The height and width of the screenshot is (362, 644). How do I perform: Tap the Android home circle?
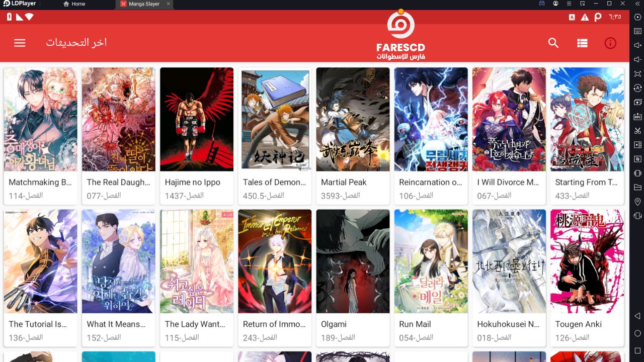pos(637,333)
